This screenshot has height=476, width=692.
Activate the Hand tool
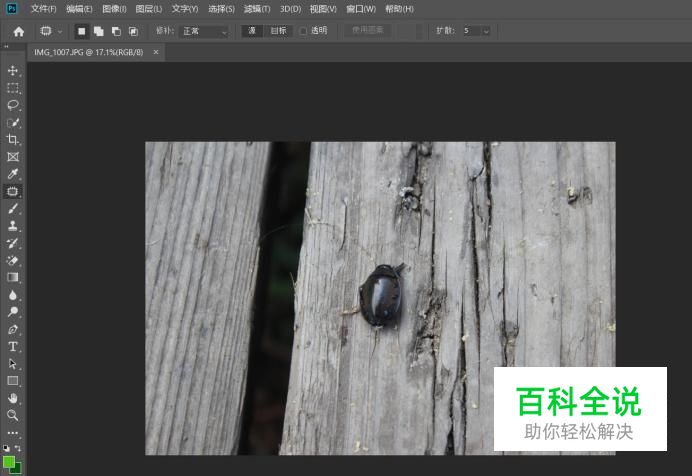pyautogui.click(x=13, y=398)
